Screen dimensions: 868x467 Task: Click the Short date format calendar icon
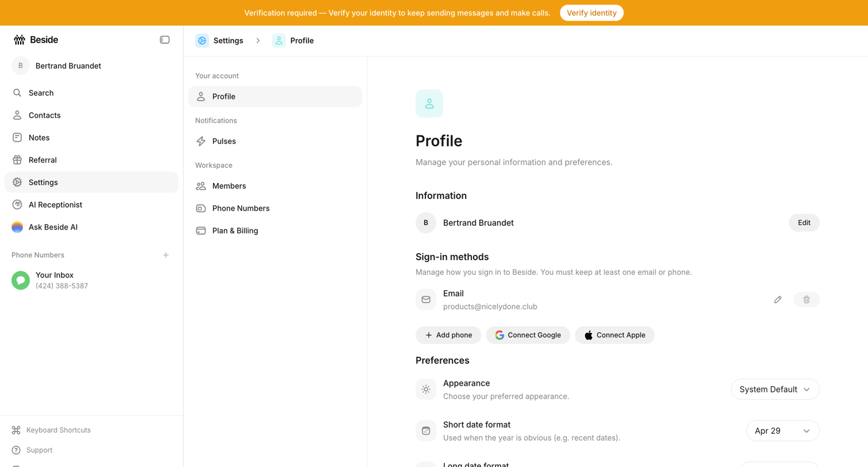[x=426, y=431]
